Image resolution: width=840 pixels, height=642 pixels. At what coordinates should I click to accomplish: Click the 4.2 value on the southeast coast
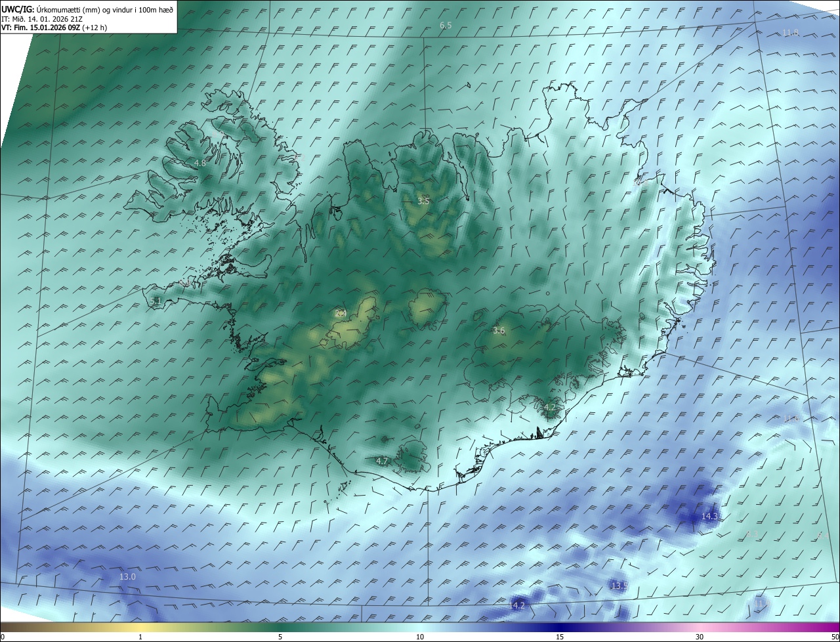(550, 408)
